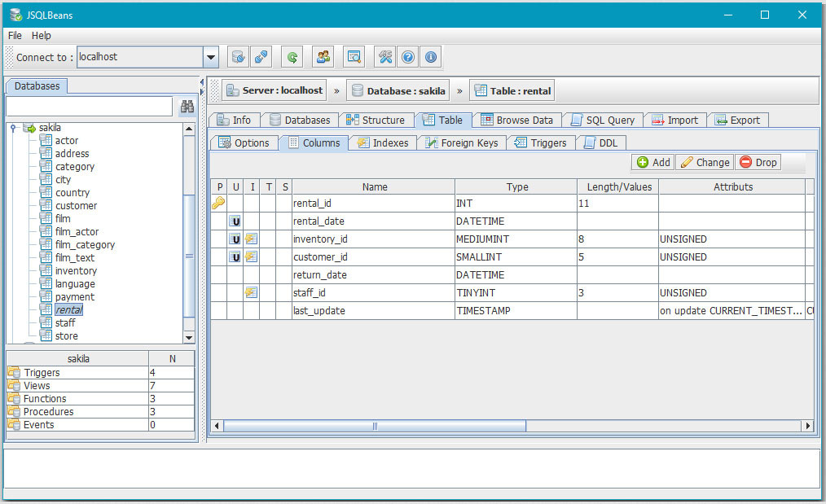Click the unique U icon for rental_date

[x=235, y=221]
